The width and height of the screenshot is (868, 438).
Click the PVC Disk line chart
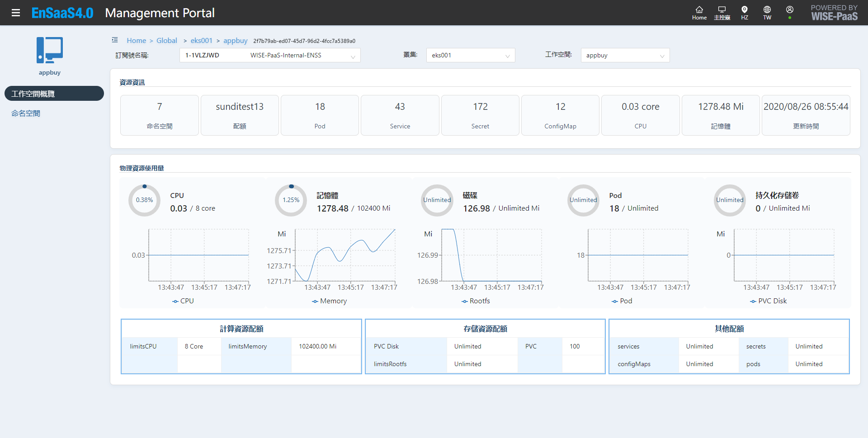(x=784, y=255)
